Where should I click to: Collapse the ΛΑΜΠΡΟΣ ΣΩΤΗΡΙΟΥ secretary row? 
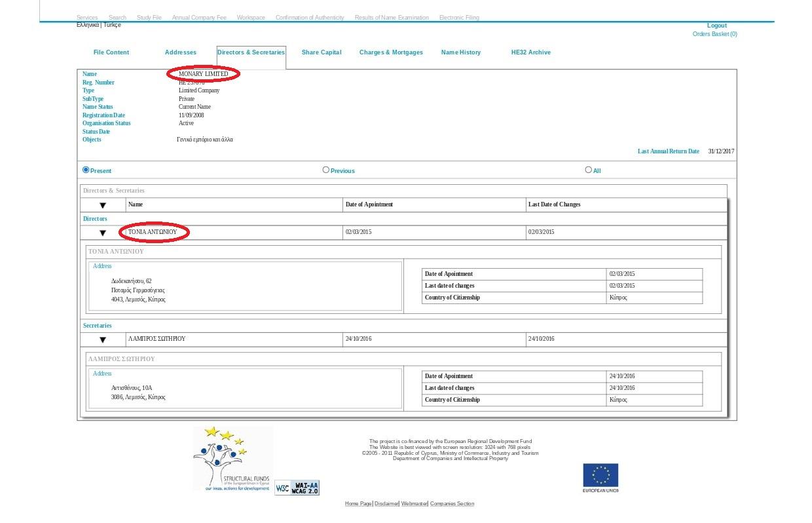point(103,340)
